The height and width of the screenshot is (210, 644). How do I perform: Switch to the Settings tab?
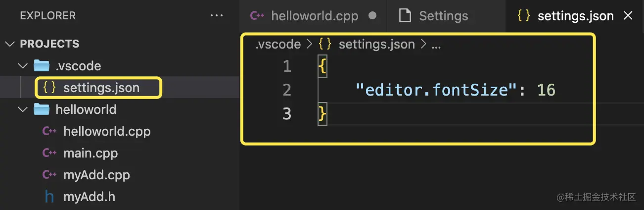pyautogui.click(x=443, y=16)
